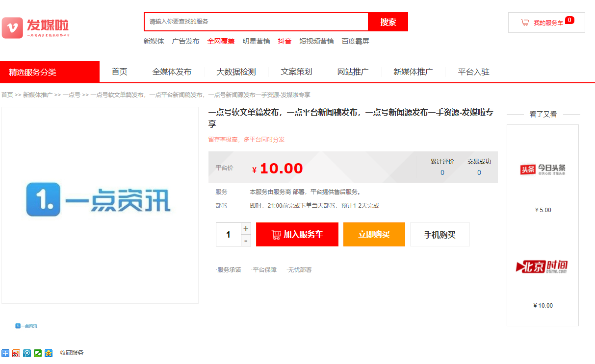Share to WeChat icon
Screen dimensions: 595x364
[38, 353]
